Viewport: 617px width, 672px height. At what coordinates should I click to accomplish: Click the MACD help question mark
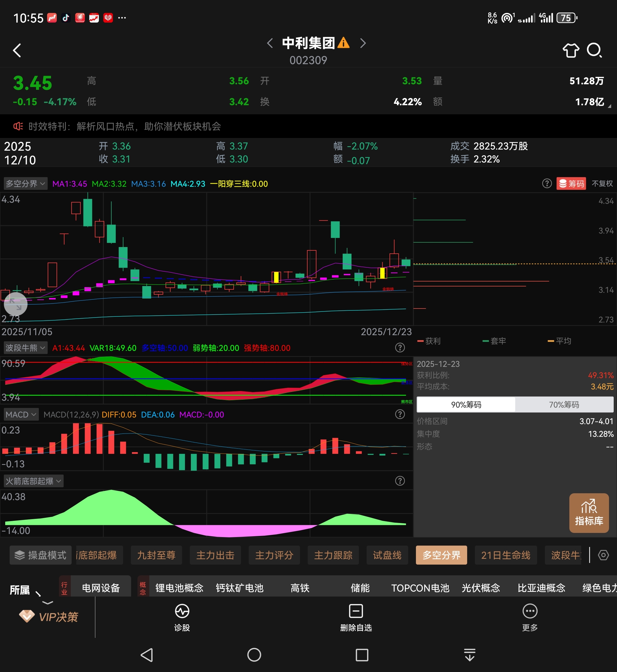(x=400, y=414)
